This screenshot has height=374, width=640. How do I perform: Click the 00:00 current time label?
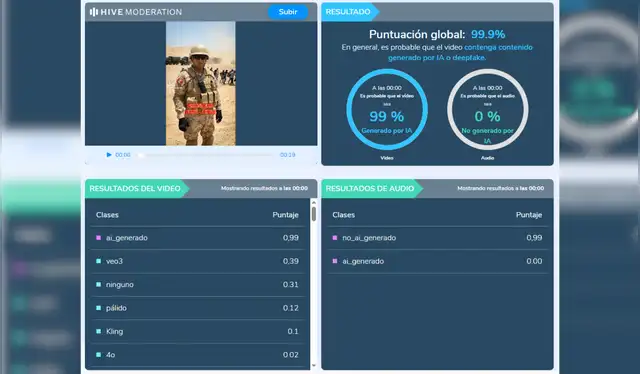(123, 155)
